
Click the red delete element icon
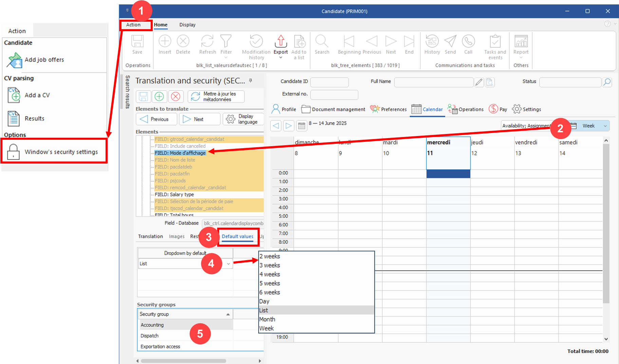175,97
